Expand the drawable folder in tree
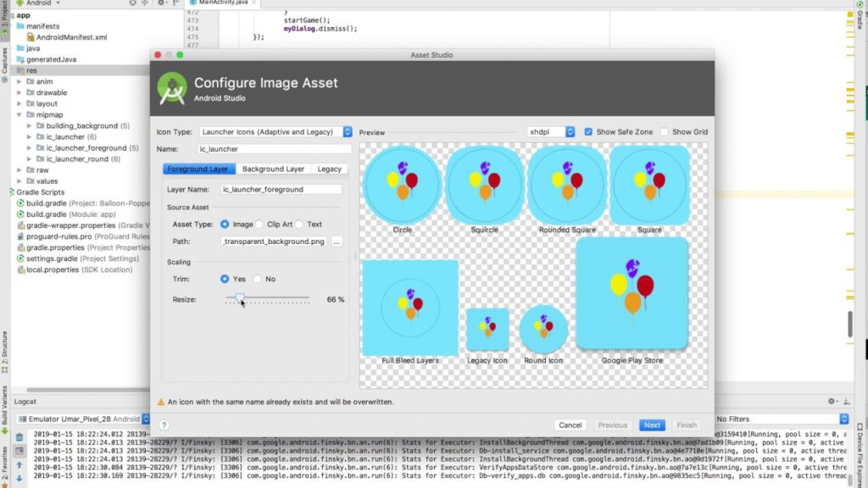Viewport: 868px width, 488px height. (x=19, y=92)
